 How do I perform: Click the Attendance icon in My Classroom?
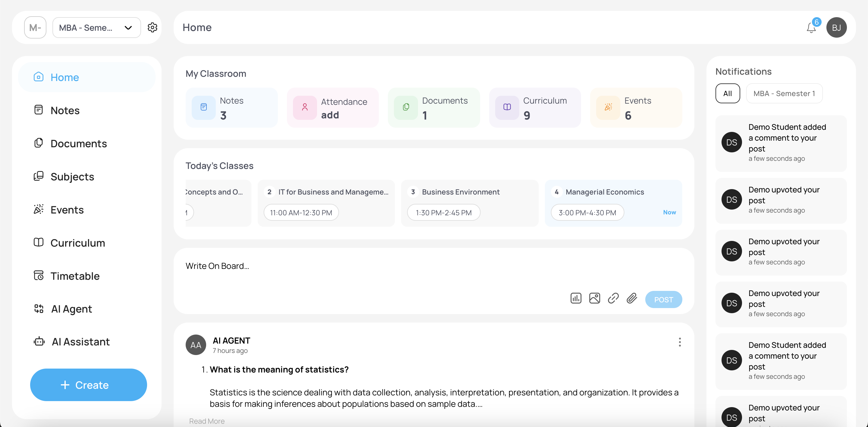pyautogui.click(x=305, y=108)
